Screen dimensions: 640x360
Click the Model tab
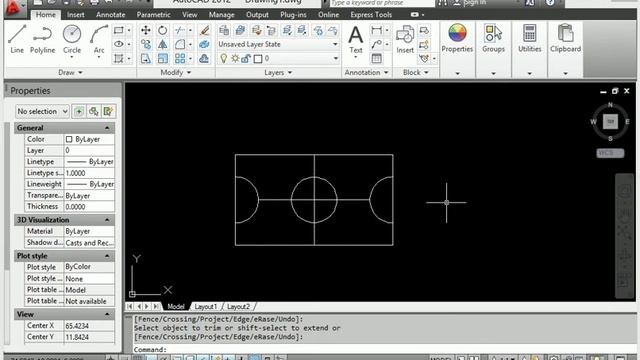coord(176,307)
